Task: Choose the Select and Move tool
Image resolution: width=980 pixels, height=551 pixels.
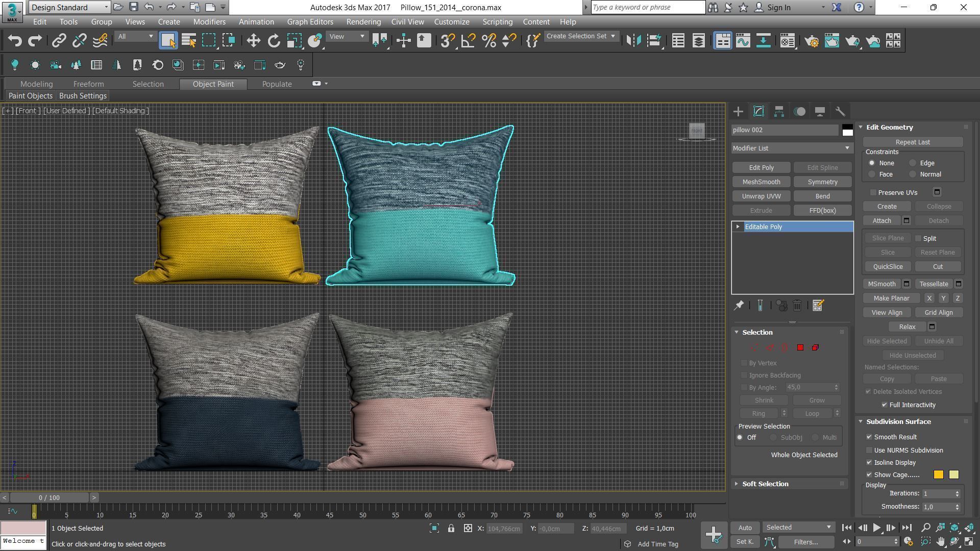Action: pyautogui.click(x=253, y=41)
